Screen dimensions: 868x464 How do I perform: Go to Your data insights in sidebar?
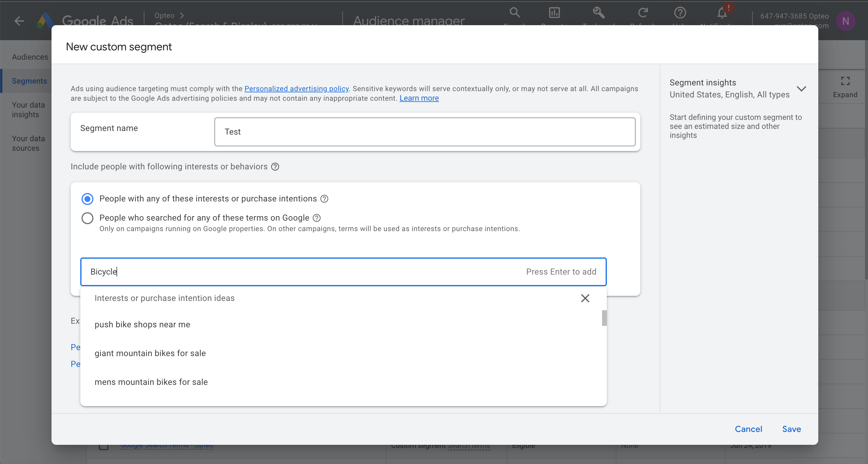pyautogui.click(x=28, y=110)
